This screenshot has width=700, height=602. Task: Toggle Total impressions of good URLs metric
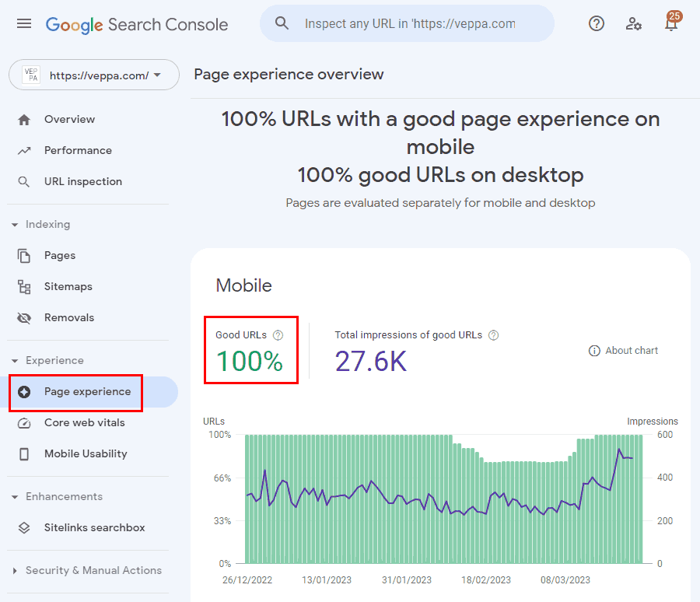(416, 352)
